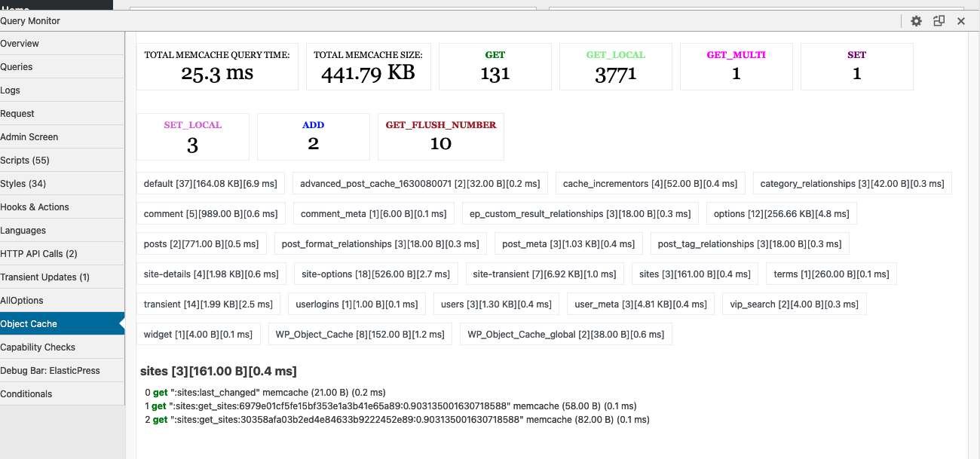
Task: Open Styles (34) panel
Action: pos(62,184)
